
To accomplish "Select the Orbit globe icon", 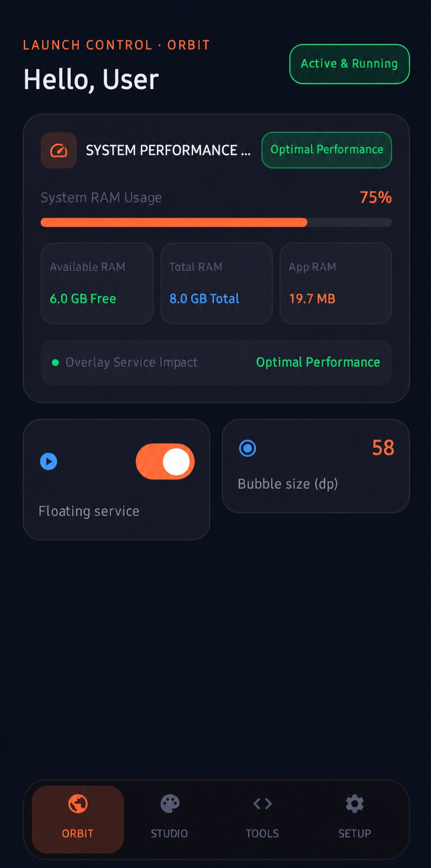I will tap(78, 804).
